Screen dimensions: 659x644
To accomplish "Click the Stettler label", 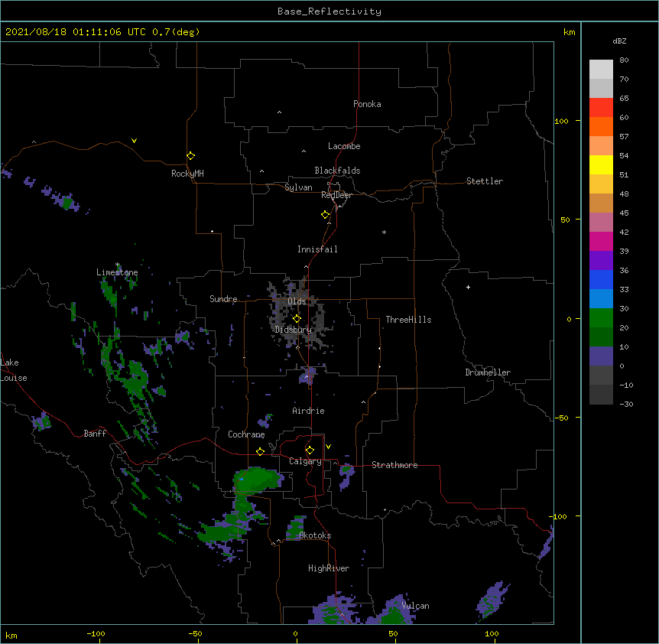I will 485,181.
